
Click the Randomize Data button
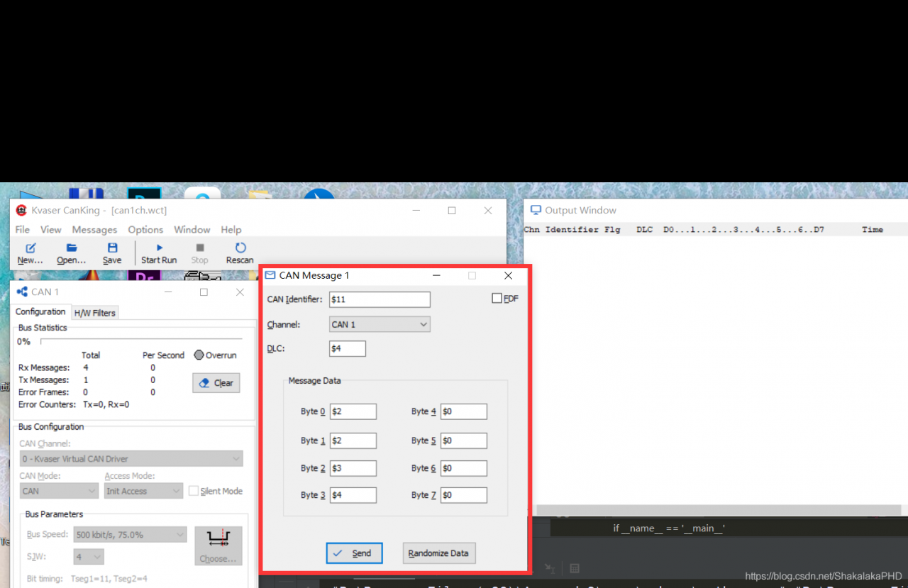[439, 553]
